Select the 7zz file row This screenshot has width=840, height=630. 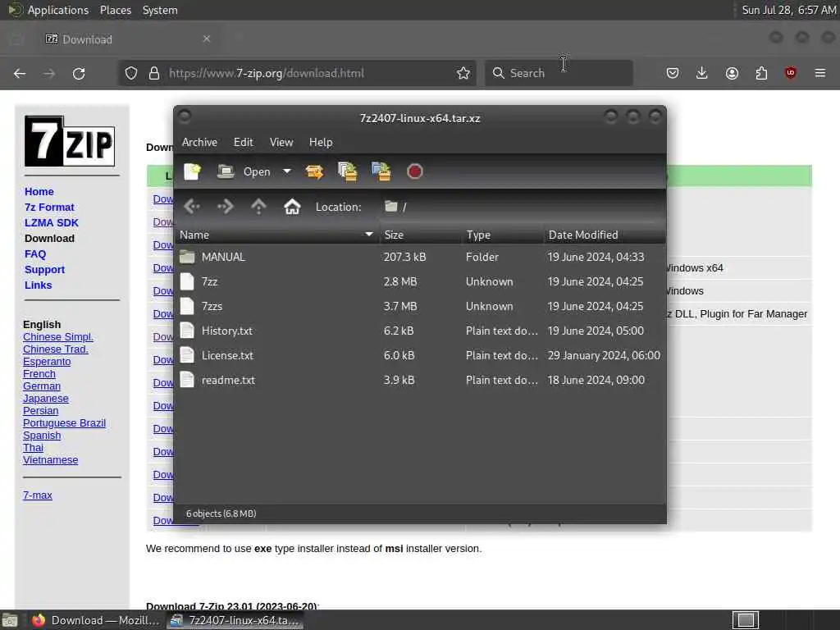[x=420, y=281]
